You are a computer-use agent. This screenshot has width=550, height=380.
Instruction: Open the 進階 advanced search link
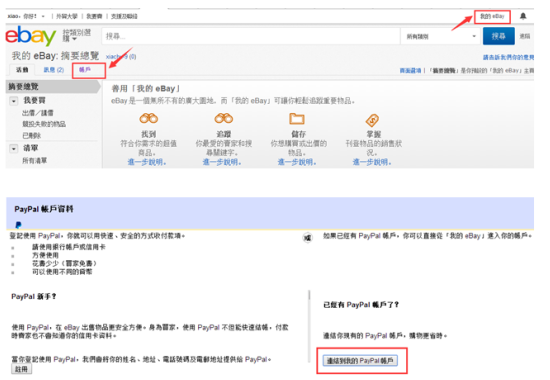pos(525,36)
